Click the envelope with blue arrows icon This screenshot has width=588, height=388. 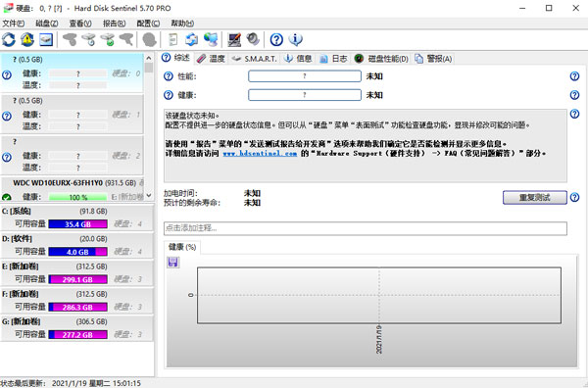192,39
